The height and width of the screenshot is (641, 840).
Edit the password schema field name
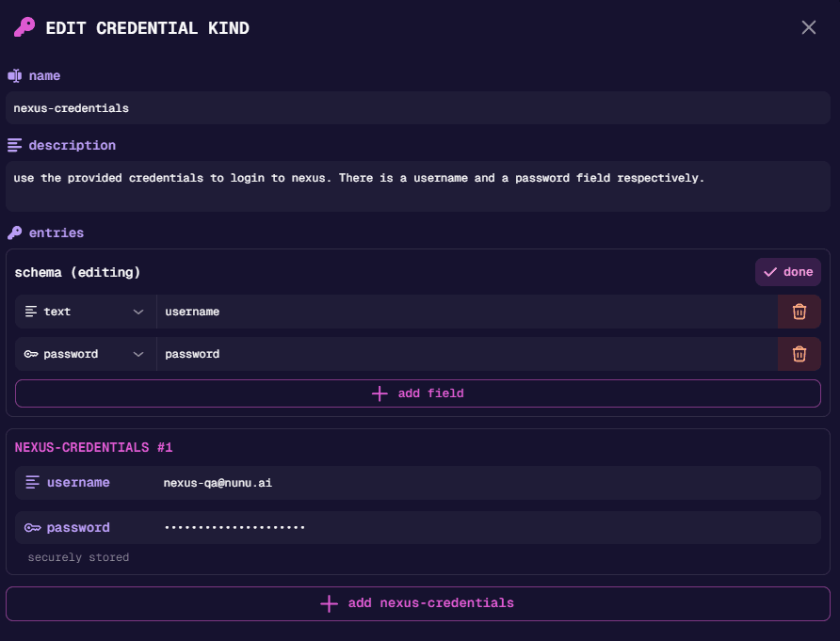[x=467, y=354]
